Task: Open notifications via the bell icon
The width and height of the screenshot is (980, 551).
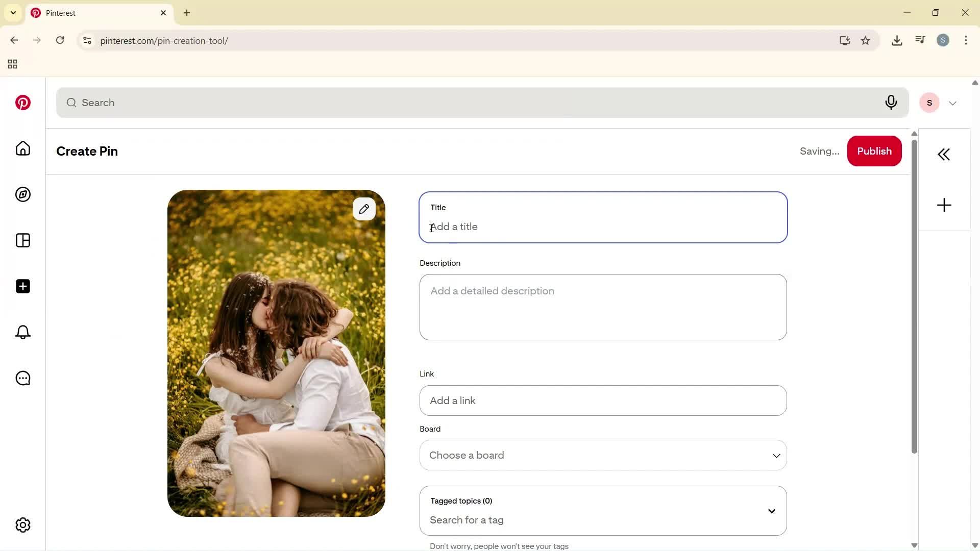Action: [x=22, y=332]
